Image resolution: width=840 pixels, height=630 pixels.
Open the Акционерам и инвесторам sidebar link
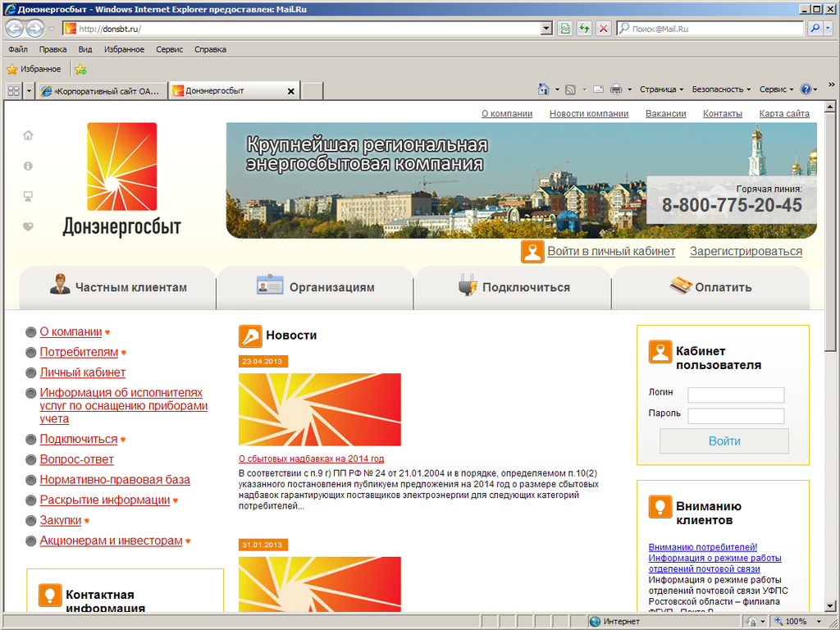111,541
